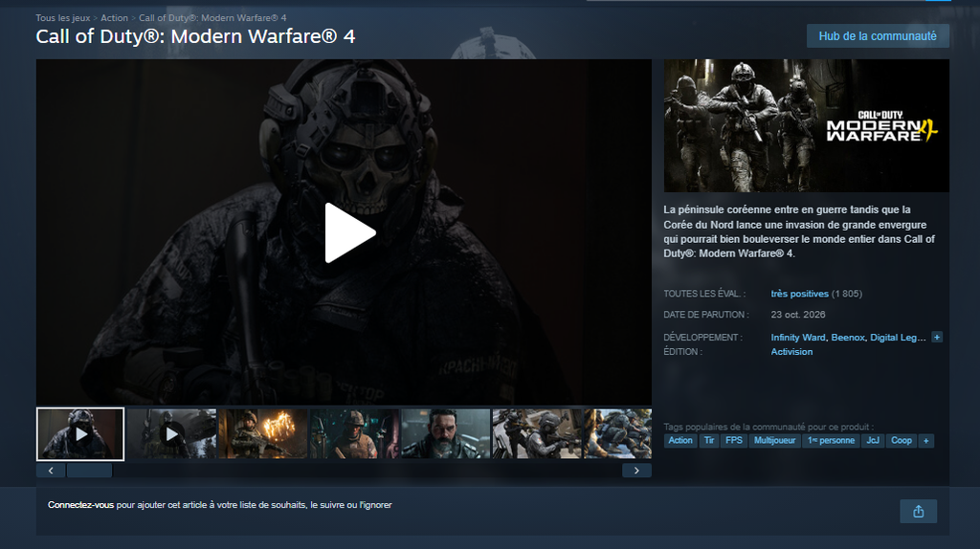The height and width of the screenshot is (549, 980).
Task: Select the 1re personne tag
Action: tap(831, 441)
